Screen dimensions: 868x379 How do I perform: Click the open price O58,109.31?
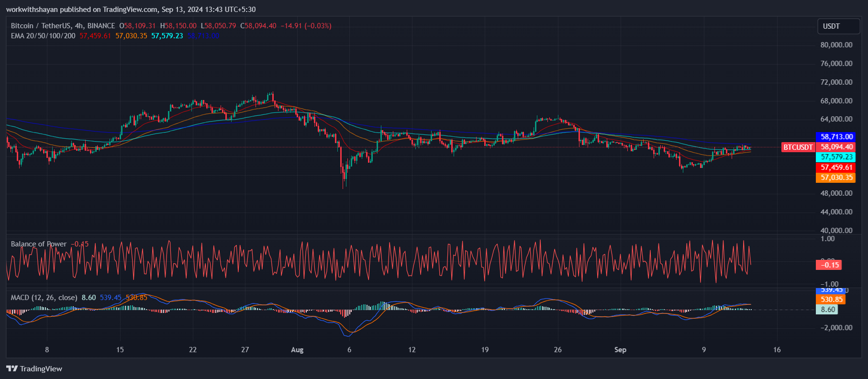pyautogui.click(x=137, y=26)
